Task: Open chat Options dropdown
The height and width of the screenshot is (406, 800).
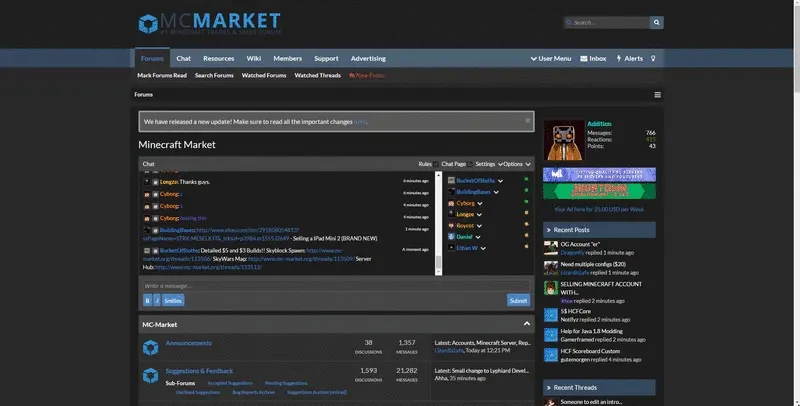Action: click(517, 164)
